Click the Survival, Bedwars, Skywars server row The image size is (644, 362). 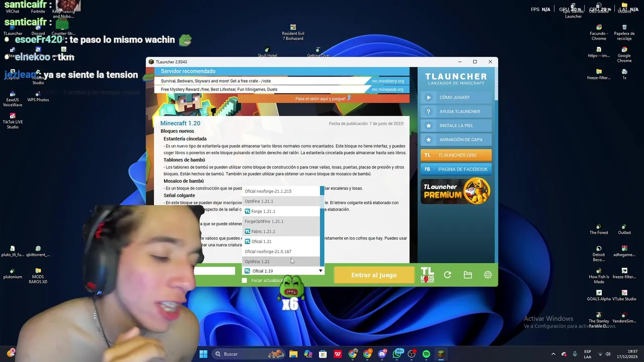tap(282, 81)
